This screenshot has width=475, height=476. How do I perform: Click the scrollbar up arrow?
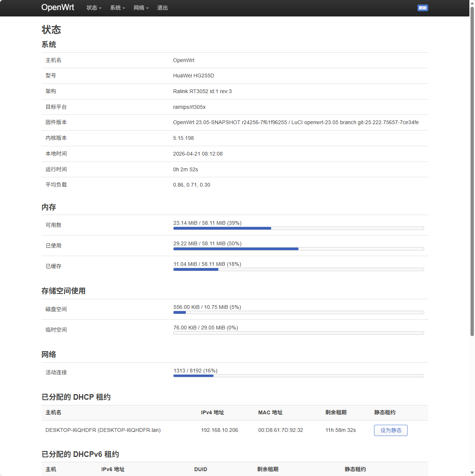[472, 3]
